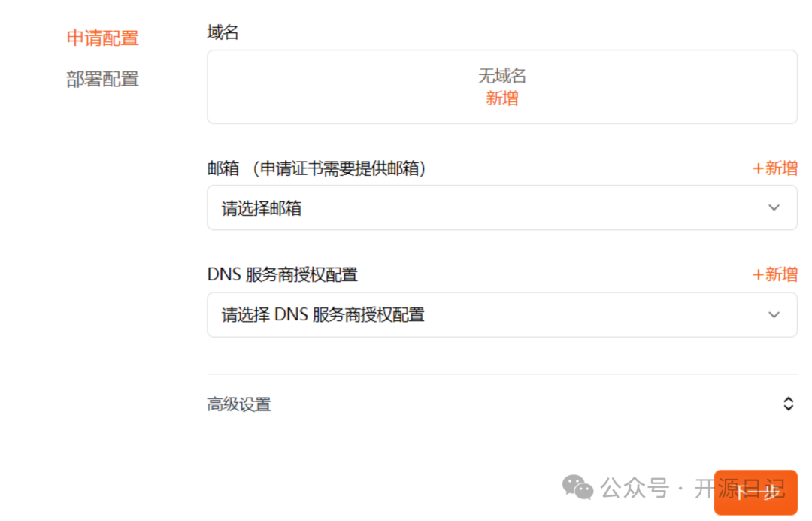The image size is (812, 521).
Task: Add a new email via +新增
Action: click(774, 168)
